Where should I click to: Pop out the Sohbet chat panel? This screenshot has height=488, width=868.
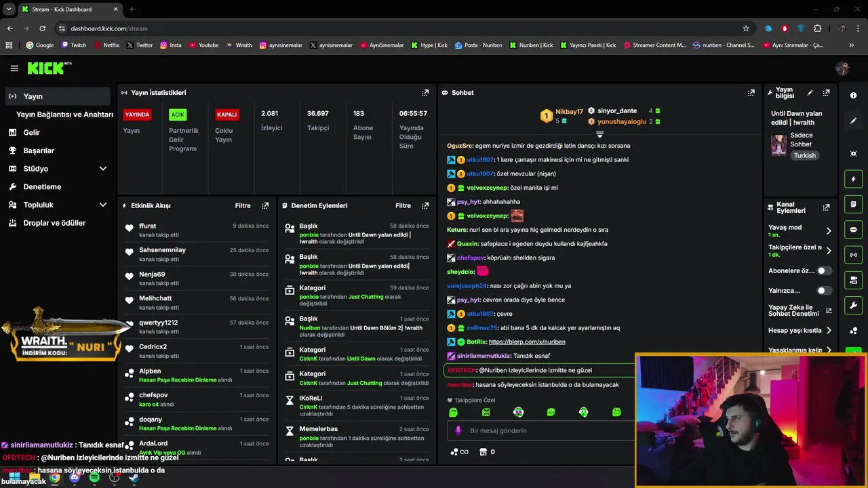(751, 93)
